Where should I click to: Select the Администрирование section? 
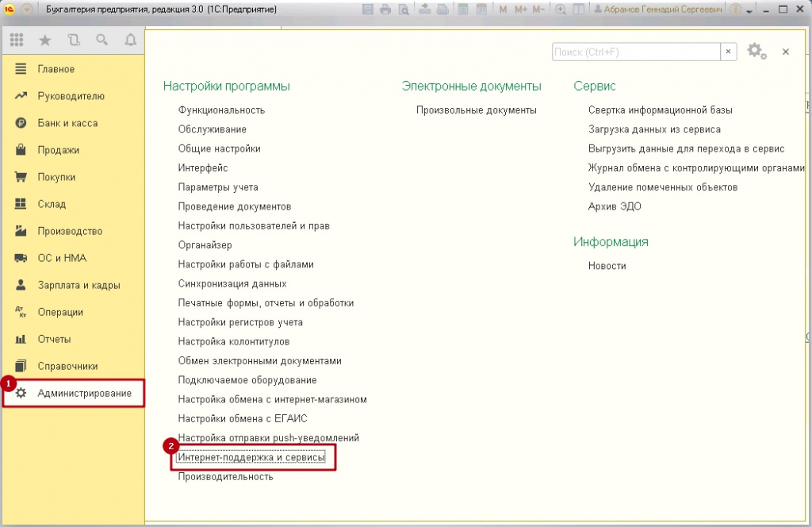pyautogui.click(x=73, y=393)
